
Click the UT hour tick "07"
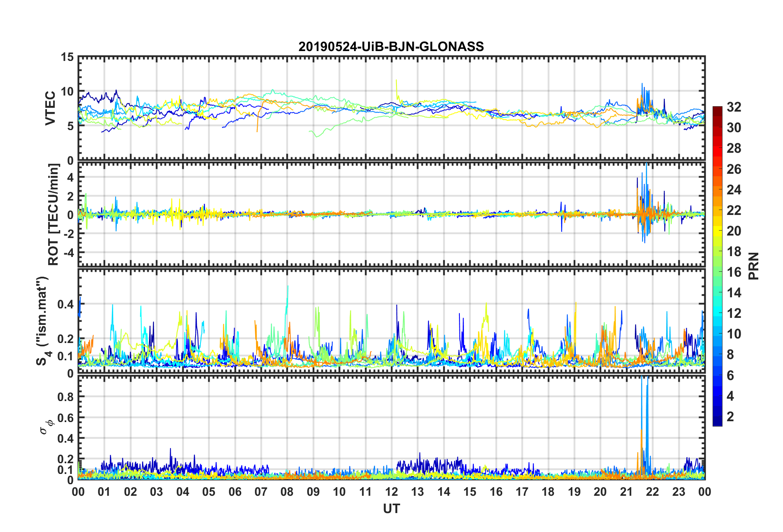pyautogui.click(x=261, y=492)
